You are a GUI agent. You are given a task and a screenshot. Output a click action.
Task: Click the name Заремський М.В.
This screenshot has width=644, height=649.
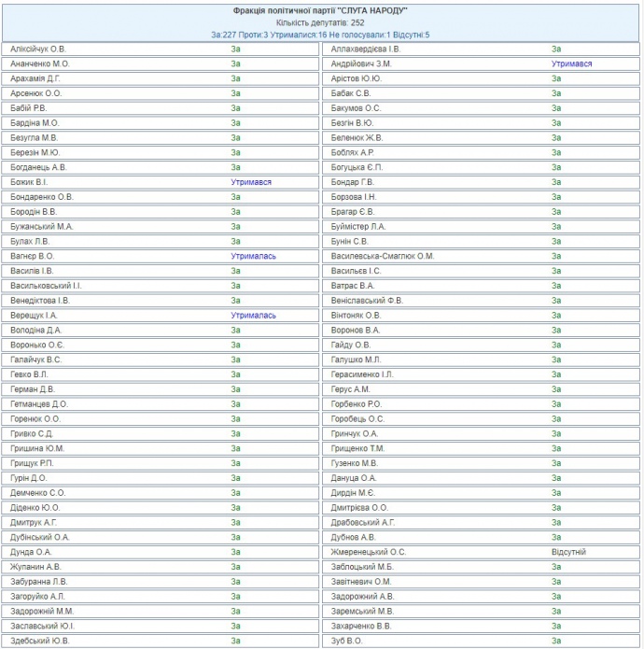(x=362, y=612)
